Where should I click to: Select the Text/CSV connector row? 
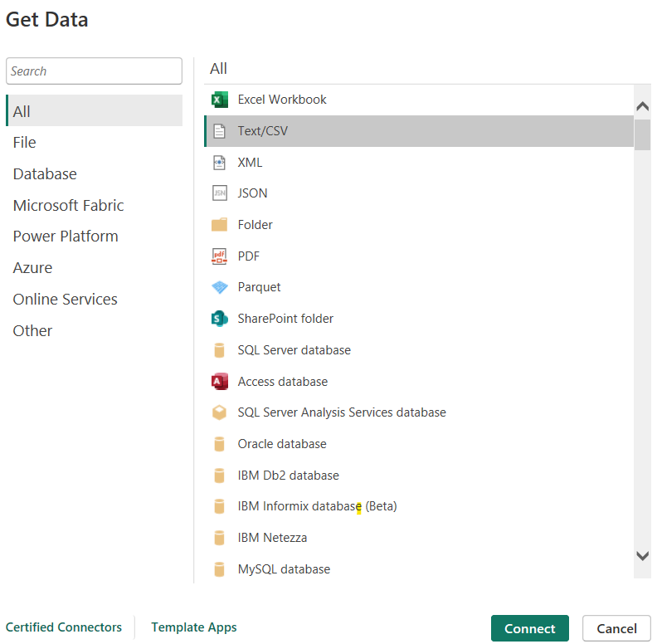tap(419, 131)
